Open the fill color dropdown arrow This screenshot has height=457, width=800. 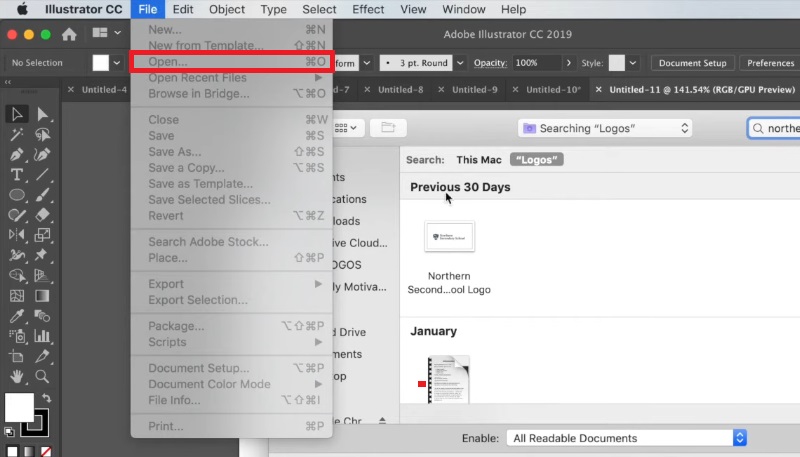tap(117, 63)
